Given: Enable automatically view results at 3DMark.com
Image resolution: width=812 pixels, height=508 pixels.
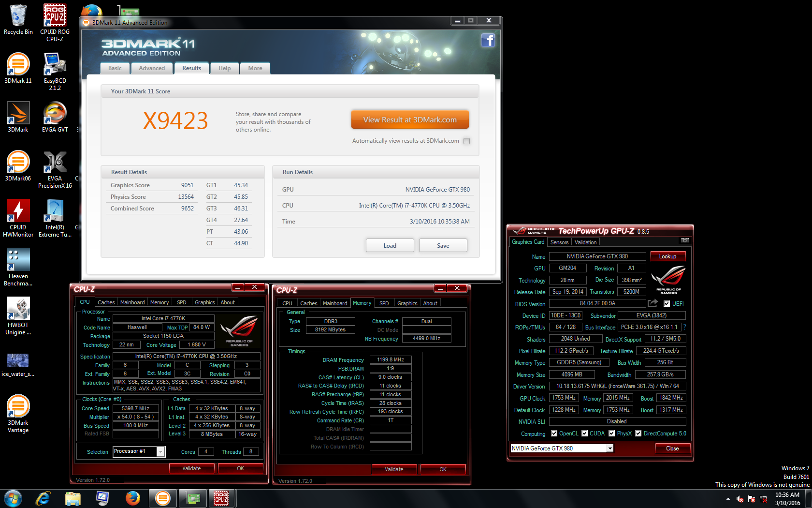Looking at the screenshot, I should tap(466, 141).
